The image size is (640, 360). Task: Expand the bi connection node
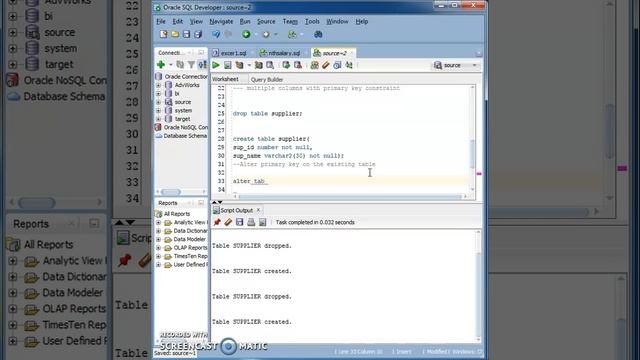click(158, 94)
